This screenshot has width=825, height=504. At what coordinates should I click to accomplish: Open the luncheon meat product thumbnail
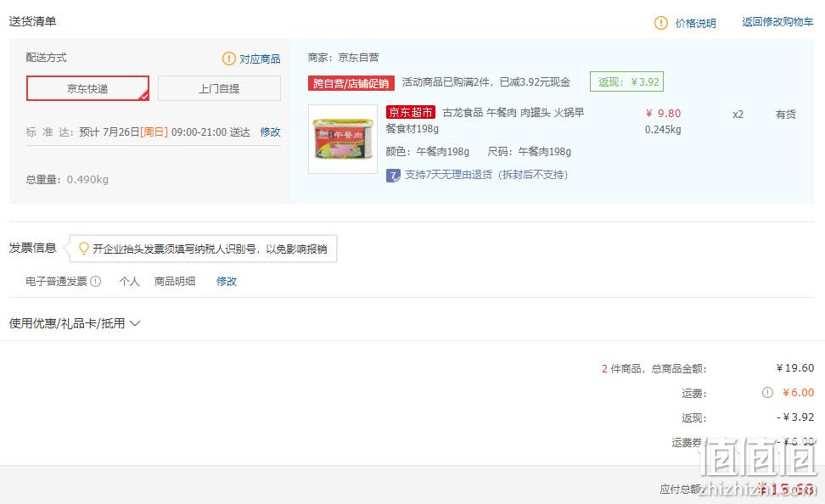tap(343, 139)
